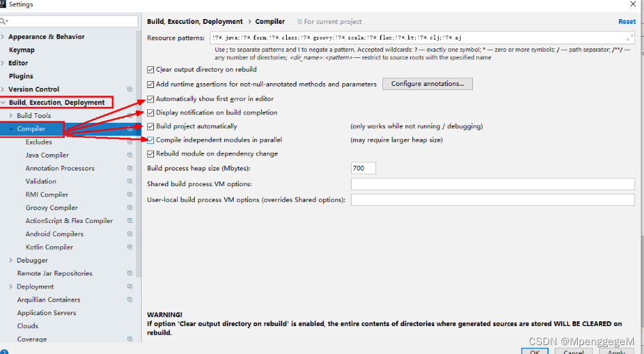
Task: Expand the Deployment node arrow
Action: [x=11, y=286]
